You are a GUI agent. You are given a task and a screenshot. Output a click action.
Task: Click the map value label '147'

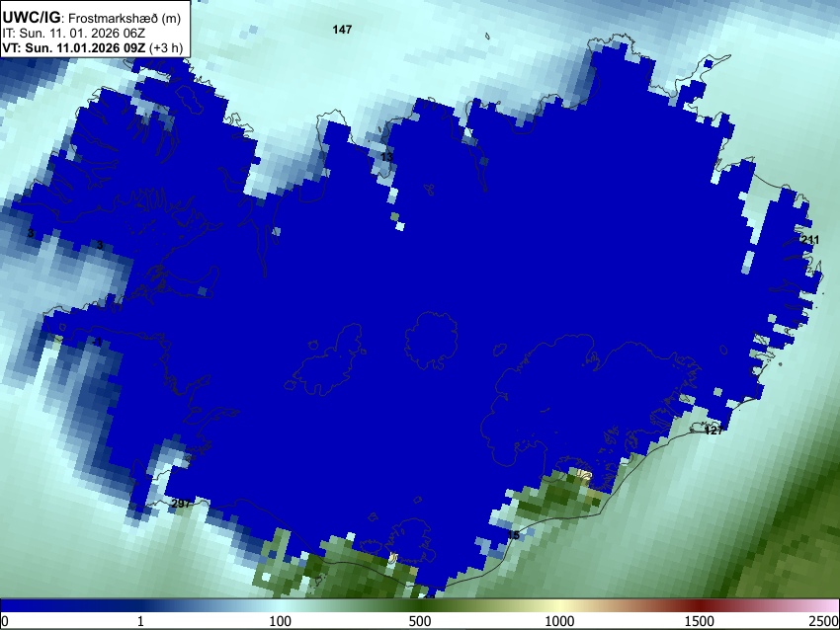[x=342, y=30]
